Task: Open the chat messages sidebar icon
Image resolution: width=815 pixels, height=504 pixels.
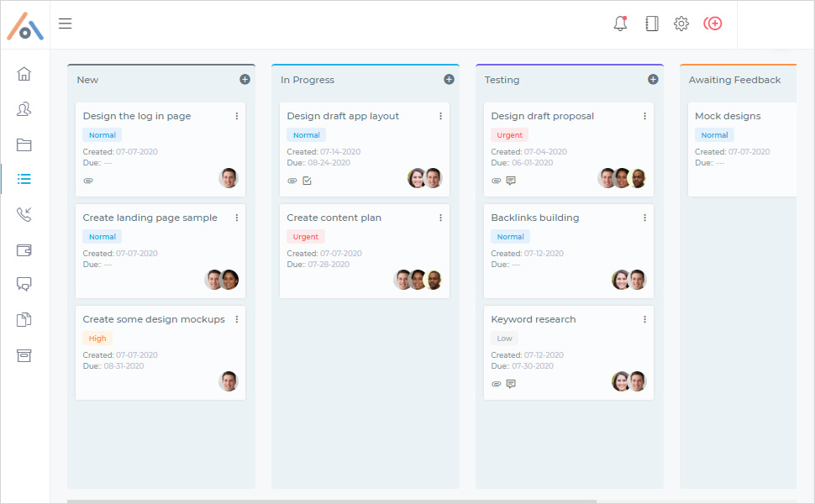Action: tap(24, 284)
